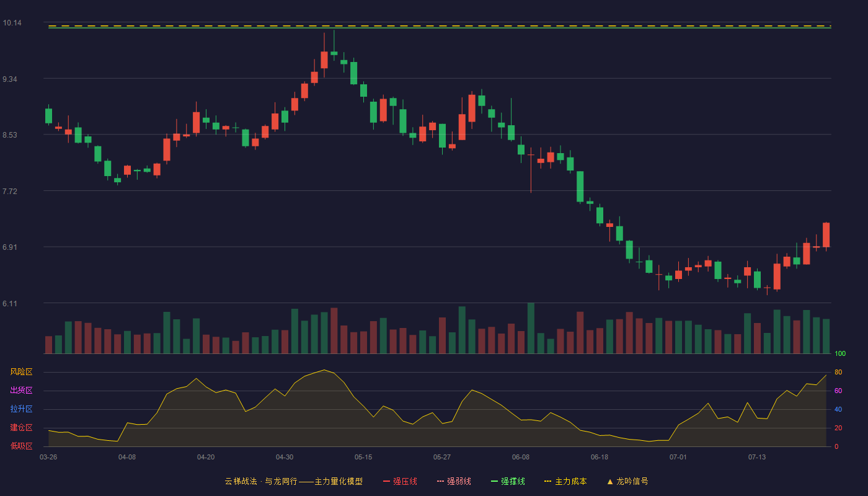Viewport: 868px width, 496px height.
Task: Click the 100 indicator scale label
Action: pyautogui.click(x=840, y=353)
